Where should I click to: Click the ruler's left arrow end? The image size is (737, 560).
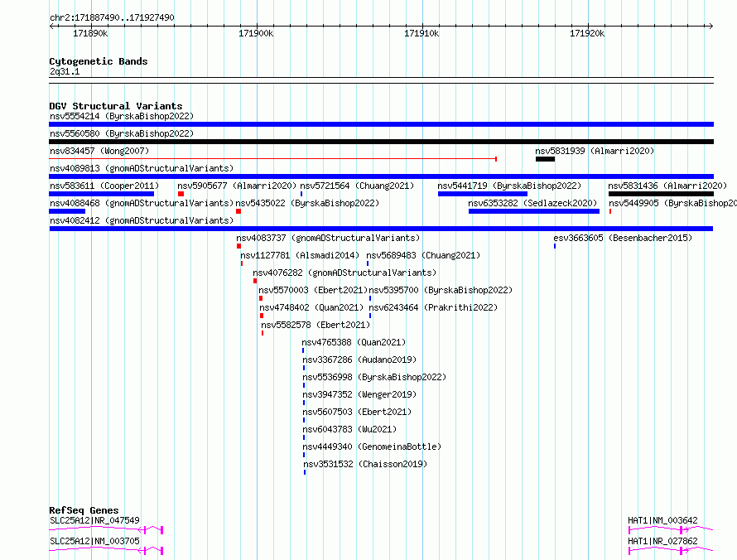coord(51,26)
